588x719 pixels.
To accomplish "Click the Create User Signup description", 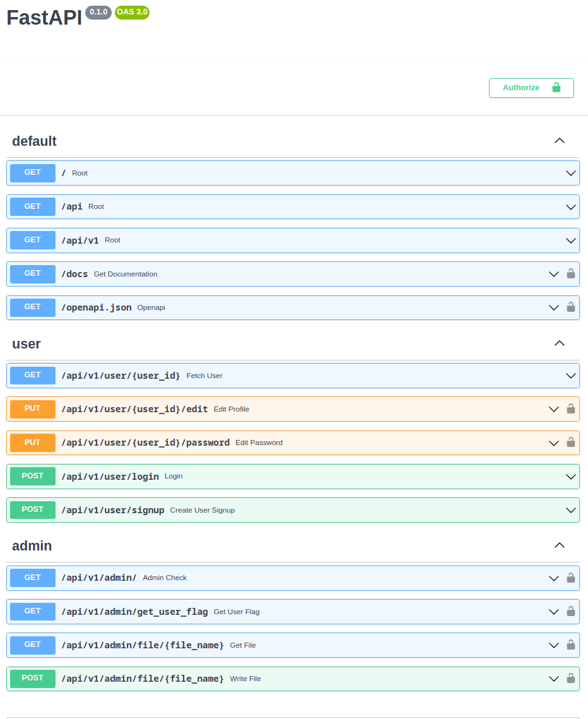I will (202, 510).
